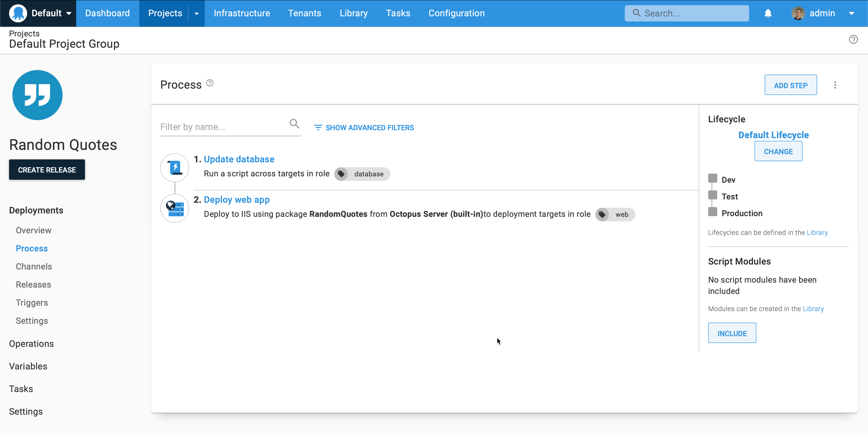Click the database role tag icon
The image size is (868, 435).
[x=341, y=174]
